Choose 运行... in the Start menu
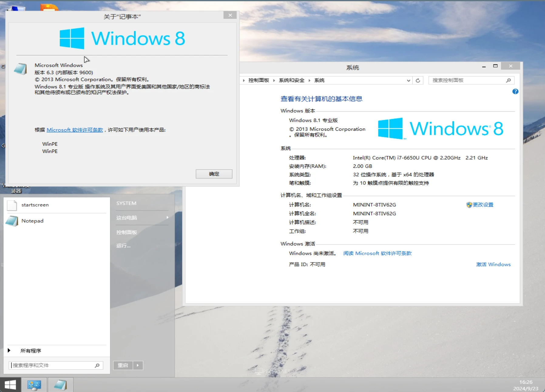This screenshot has height=392, width=545. tap(124, 246)
